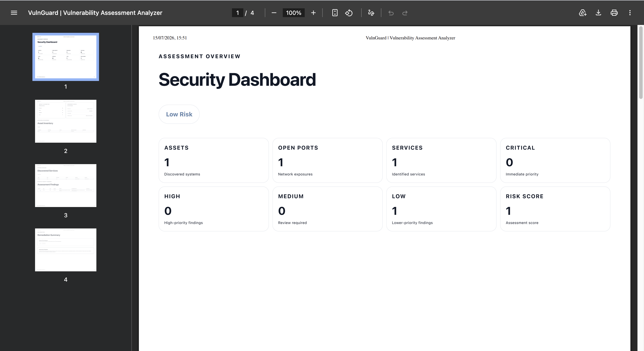Select page 2 thumbnail
This screenshot has width=644, height=351.
[66, 121]
